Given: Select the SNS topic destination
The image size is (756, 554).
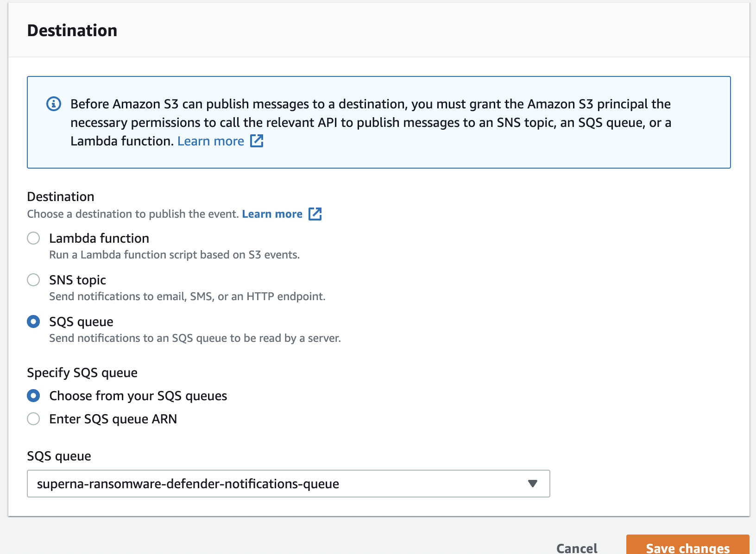Looking at the screenshot, I should (33, 280).
